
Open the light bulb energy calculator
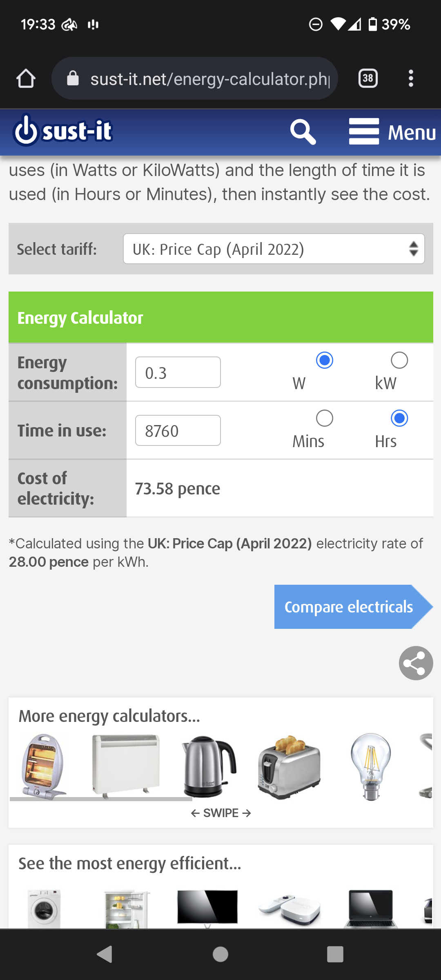[x=371, y=766]
